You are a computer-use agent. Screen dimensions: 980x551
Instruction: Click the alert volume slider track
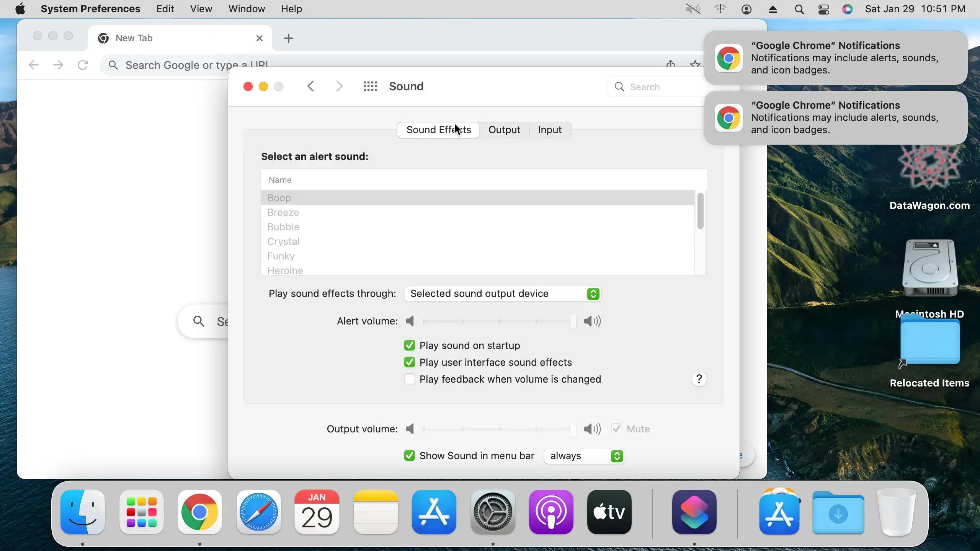pos(498,321)
